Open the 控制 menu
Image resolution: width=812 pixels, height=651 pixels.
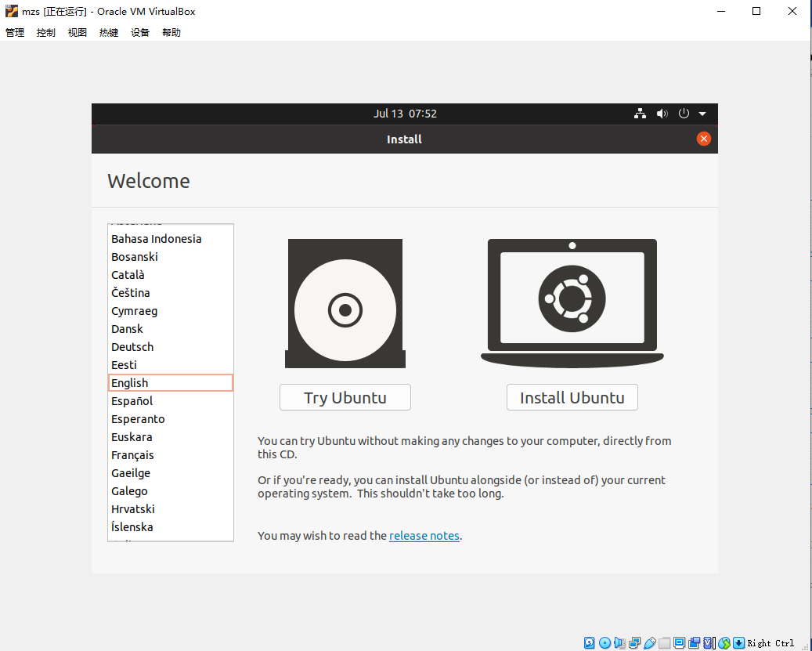pos(46,33)
